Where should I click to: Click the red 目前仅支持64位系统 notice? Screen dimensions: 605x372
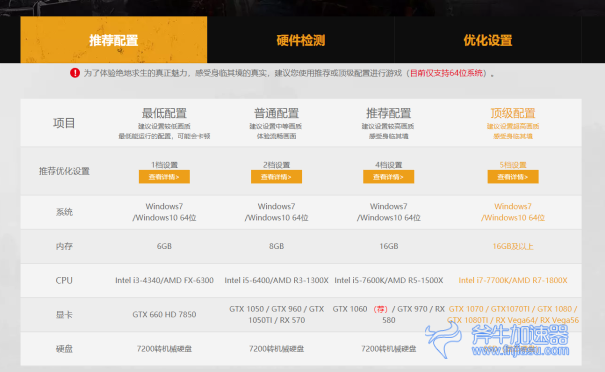coord(446,73)
